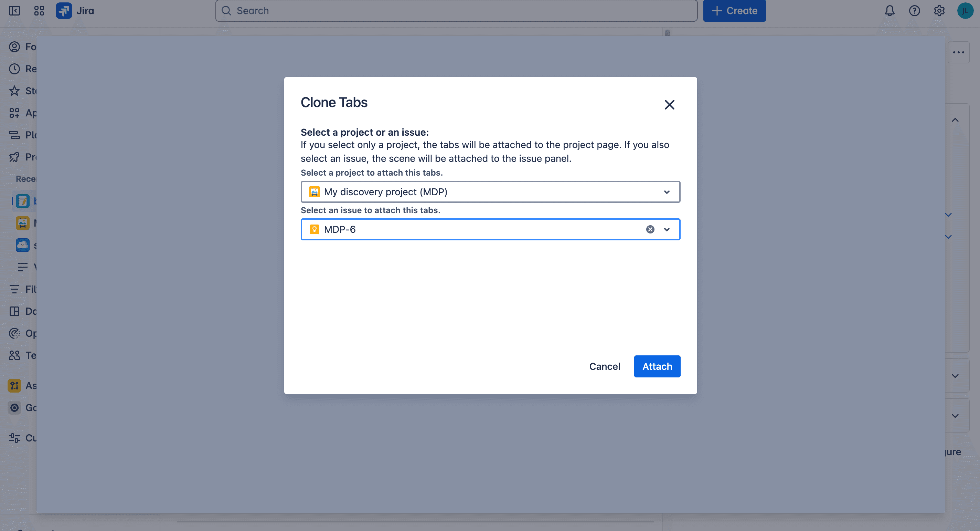Clear the selected MDP-6 issue
Image resolution: width=980 pixels, height=531 pixels.
click(x=650, y=229)
